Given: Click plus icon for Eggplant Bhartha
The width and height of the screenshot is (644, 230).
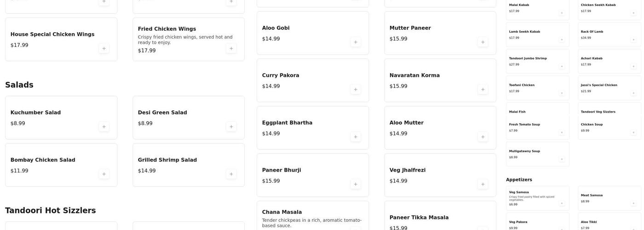Looking at the screenshot, I should pos(355,137).
